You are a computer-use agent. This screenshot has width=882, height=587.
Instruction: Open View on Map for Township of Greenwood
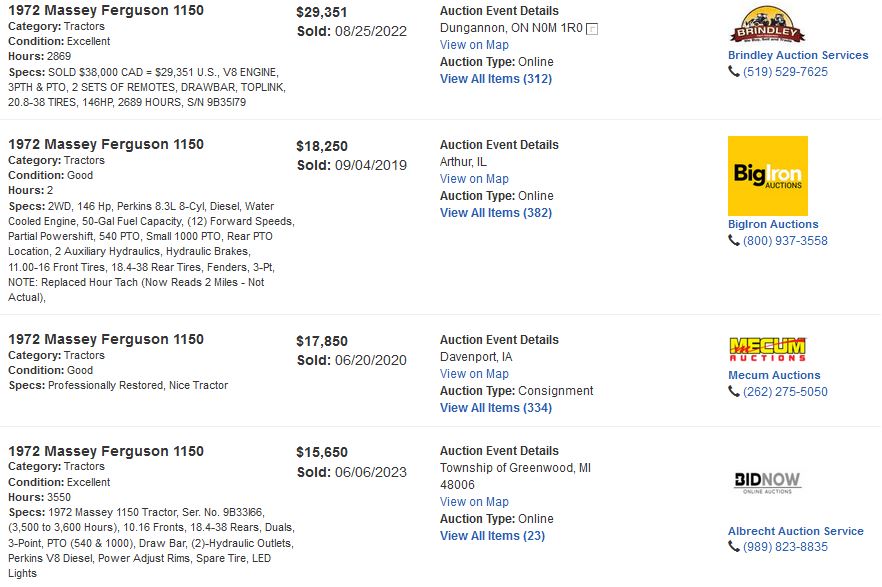tap(474, 502)
